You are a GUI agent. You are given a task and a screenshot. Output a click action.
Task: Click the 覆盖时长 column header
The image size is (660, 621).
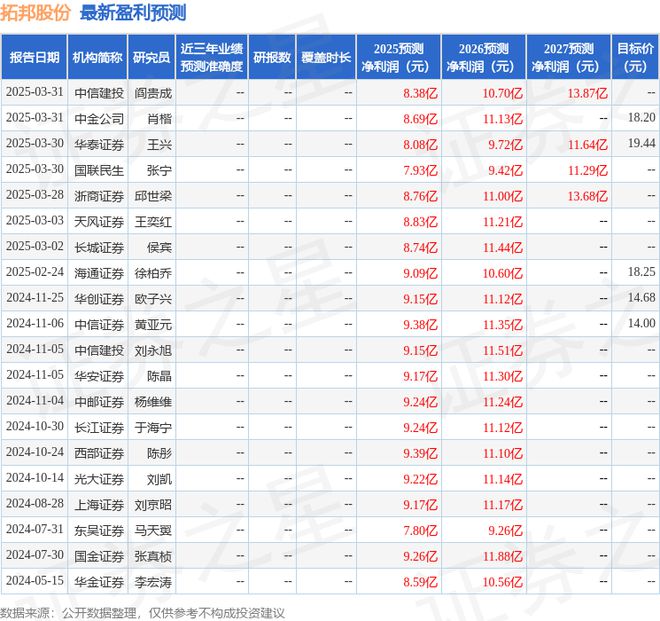point(326,57)
